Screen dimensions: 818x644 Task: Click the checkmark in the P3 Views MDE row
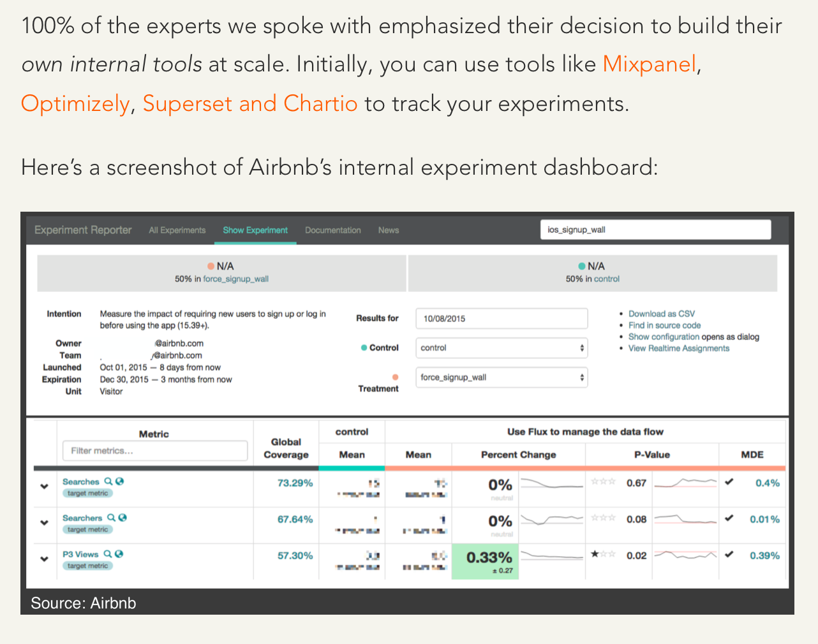tap(729, 555)
